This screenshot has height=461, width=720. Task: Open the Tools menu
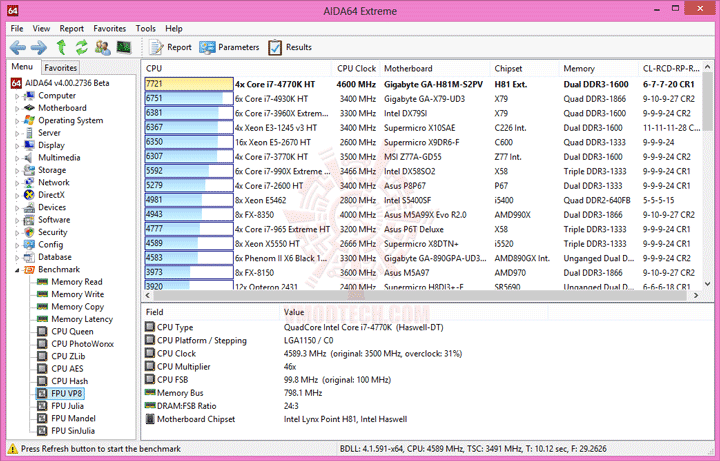tap(146, 28)
